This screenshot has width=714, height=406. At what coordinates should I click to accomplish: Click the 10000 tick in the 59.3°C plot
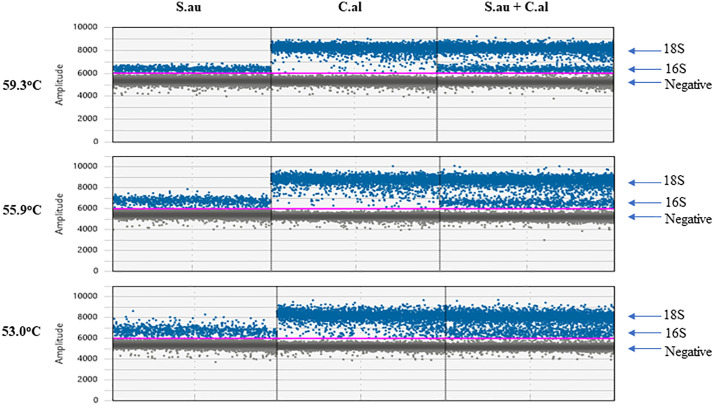coord(85,27)
